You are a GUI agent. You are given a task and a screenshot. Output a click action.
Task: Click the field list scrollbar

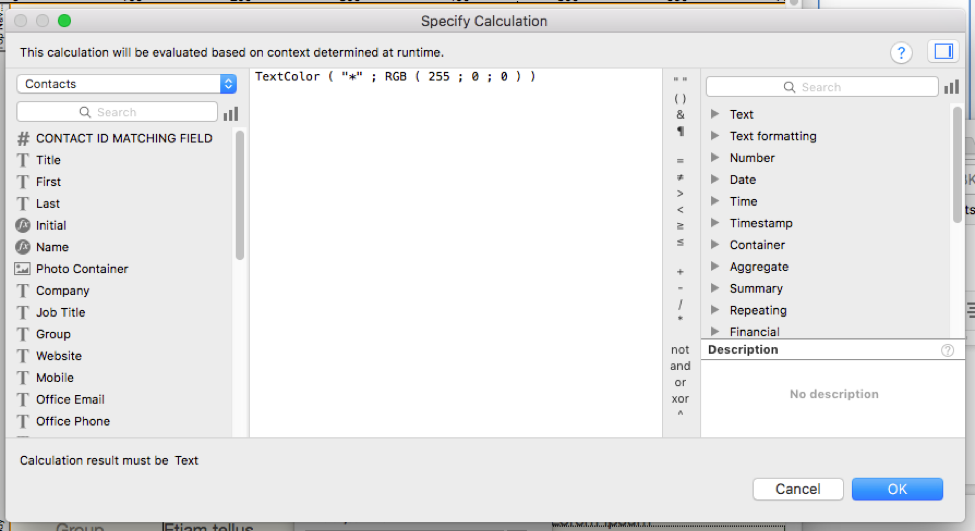pyautogui.click(x=239, y=195)
